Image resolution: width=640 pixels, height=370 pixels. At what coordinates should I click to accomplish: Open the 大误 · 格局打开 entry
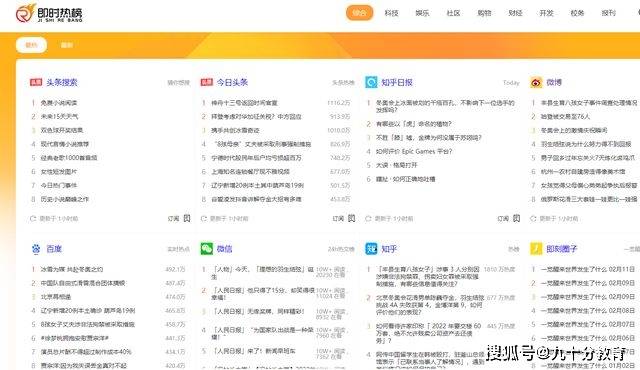click(x=396, y=165)
